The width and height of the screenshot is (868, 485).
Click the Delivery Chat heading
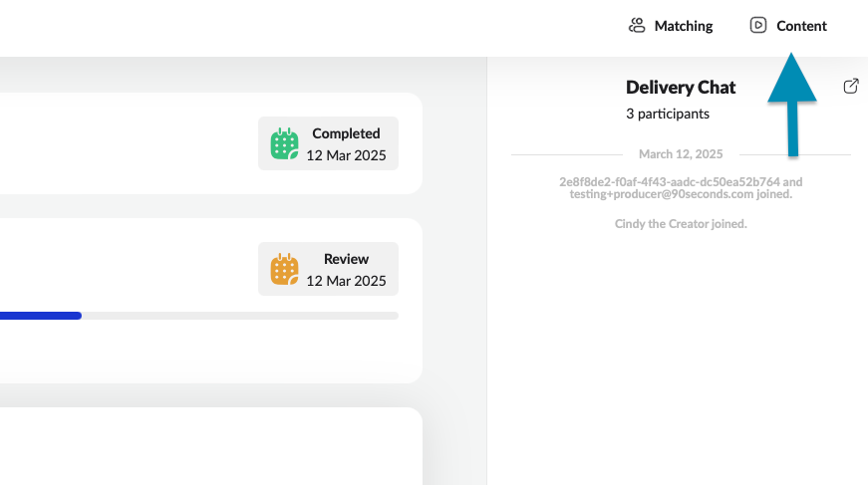[x=681, y=88]
